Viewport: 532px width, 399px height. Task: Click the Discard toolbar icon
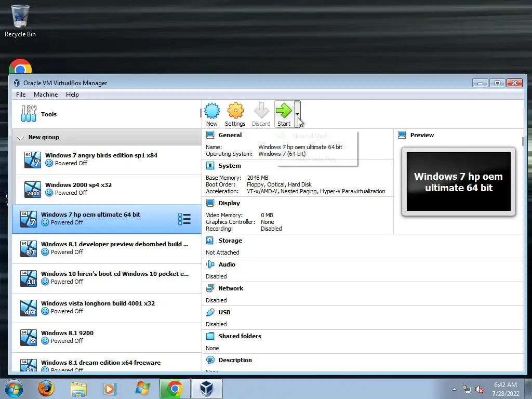click(x=261, y=114)
